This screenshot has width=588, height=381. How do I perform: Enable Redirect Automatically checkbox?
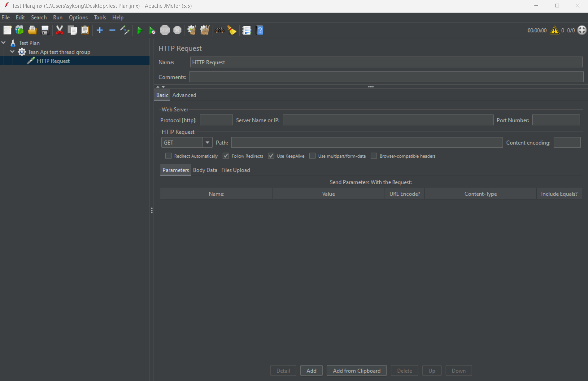(168, 156)
